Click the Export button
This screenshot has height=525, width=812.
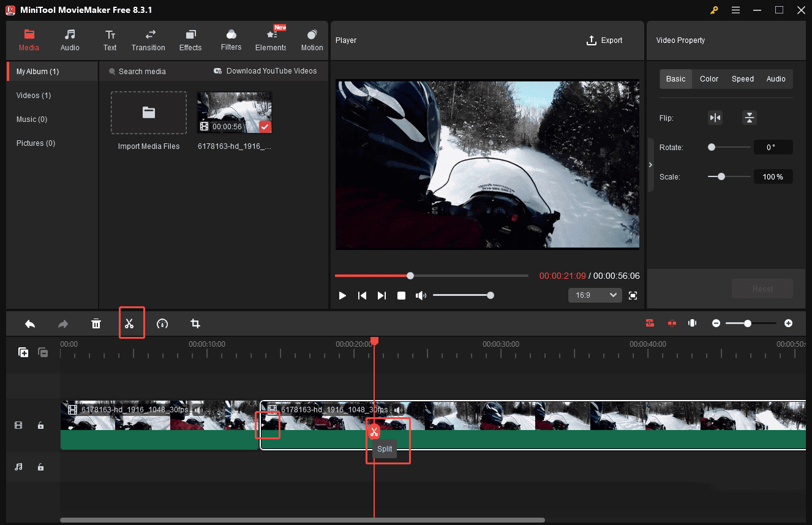tap(604, 40)
